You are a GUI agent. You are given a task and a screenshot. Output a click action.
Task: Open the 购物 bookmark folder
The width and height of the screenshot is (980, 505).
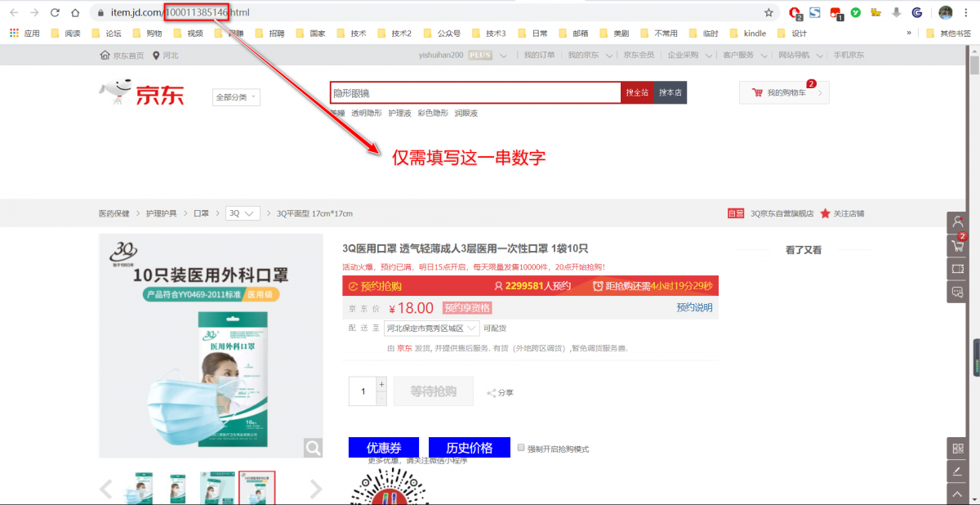tap(147, 34)
